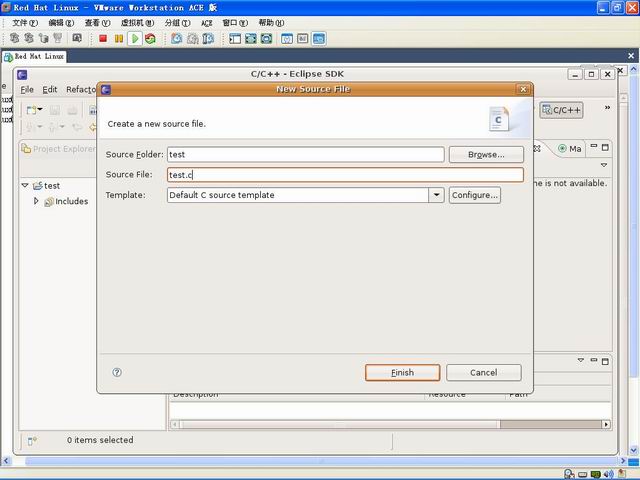Expand the Includes tree node

coord(36,201)
